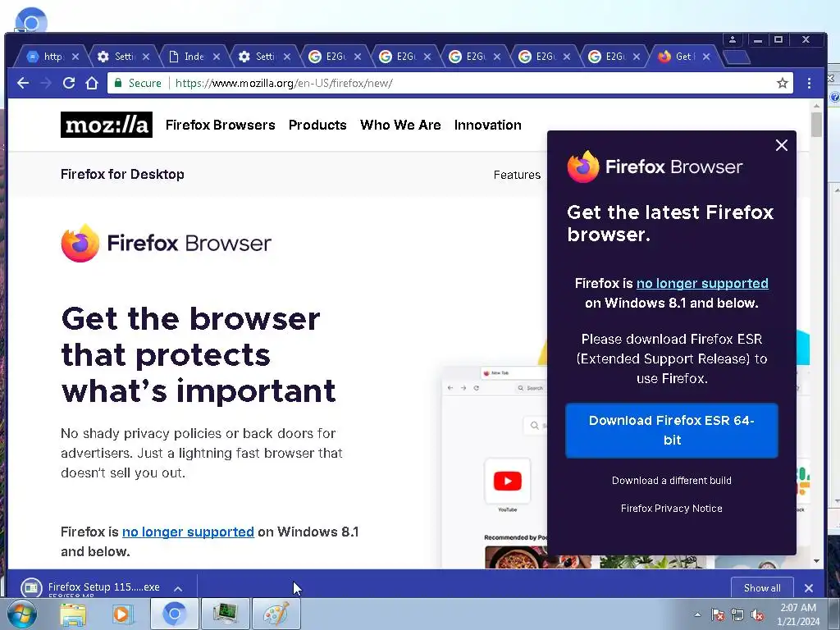Close the Firefox download popup with X
840x630 pixels.
[x=782, y=145]
